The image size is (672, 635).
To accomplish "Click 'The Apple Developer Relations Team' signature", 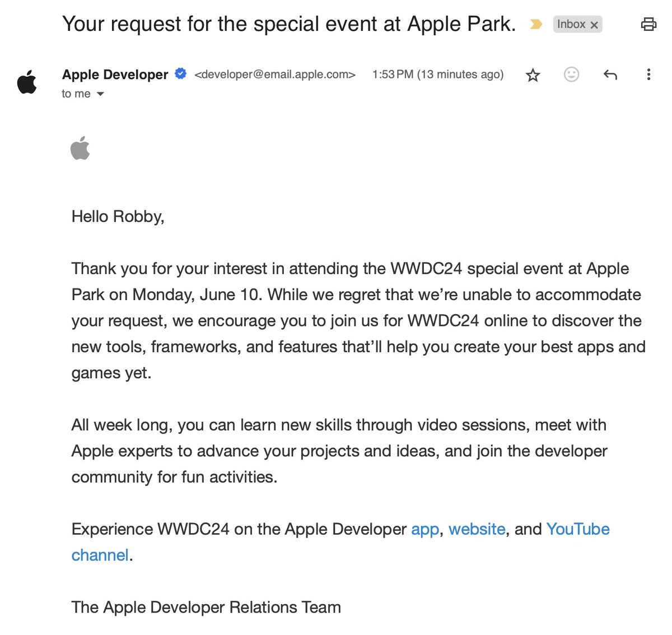I will click(206, 607).
